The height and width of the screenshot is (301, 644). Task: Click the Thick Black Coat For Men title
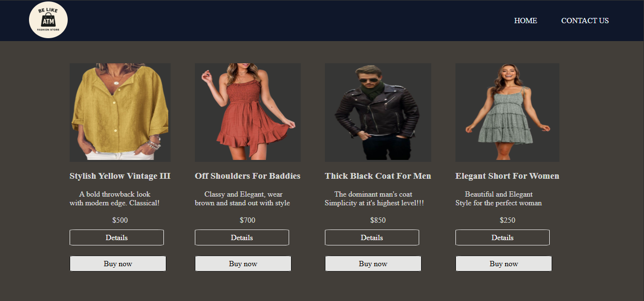378,176
